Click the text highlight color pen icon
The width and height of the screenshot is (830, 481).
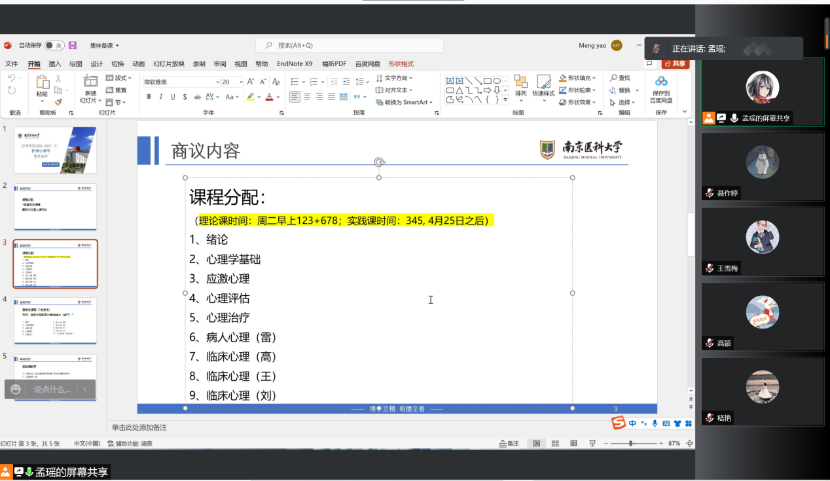251,97
